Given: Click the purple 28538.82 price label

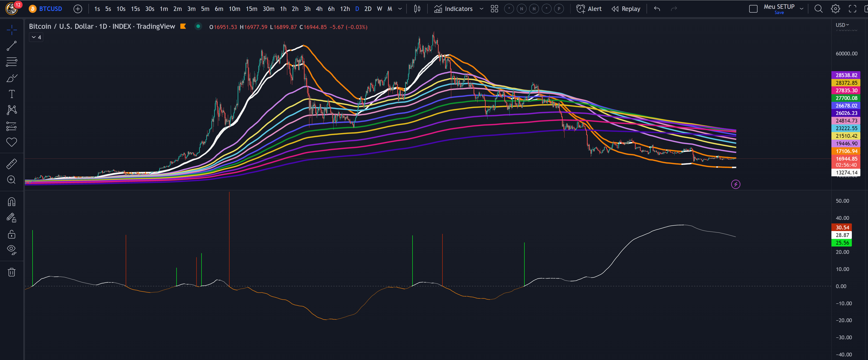Looking at the screenshot, I should pos(846,75).
